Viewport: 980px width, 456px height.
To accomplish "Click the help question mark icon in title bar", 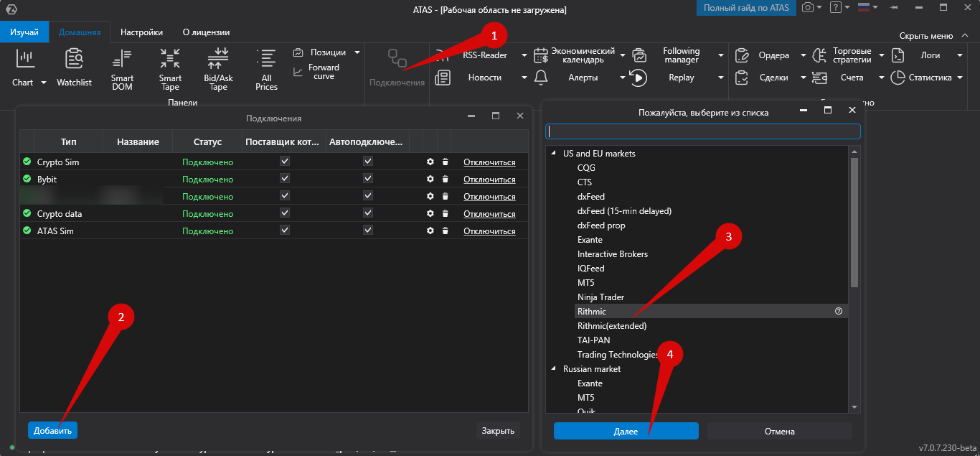I will coord(836,7).
